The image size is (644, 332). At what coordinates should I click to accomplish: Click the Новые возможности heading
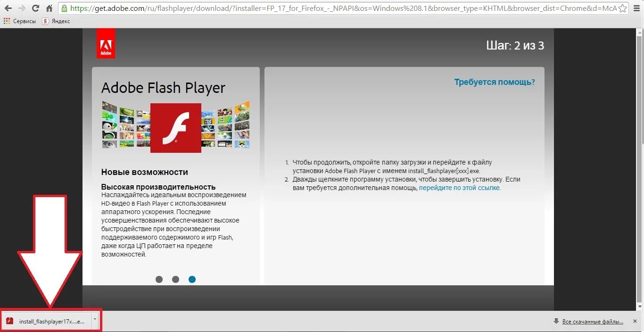pyautogui.click(x=144, y=172)
